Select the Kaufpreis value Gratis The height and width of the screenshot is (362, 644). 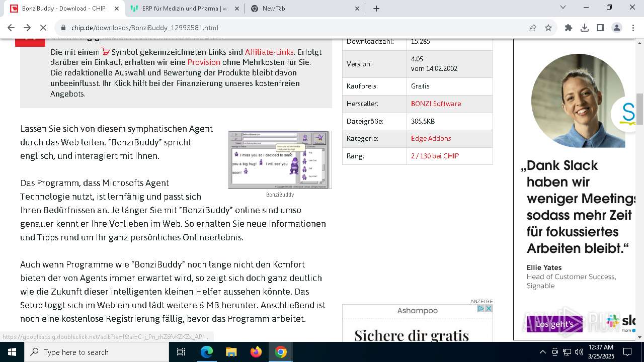420,86
